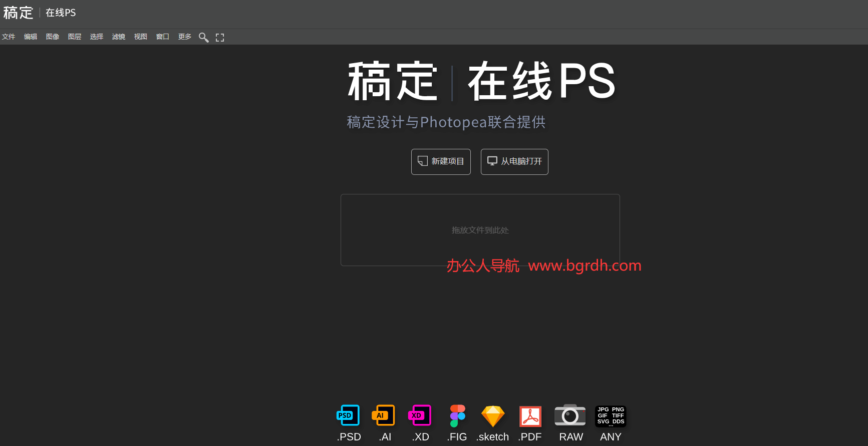This screenshot has height=446, width=868.
Task: Click the .PSD format icon
Action: 349,415
